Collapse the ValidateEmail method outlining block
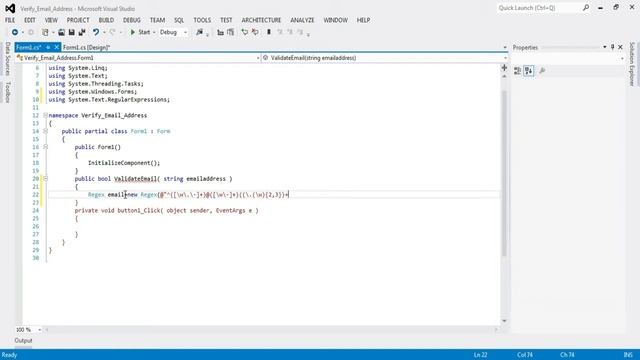Viewport: 640px width, 360px height. [x=45, y=179]
